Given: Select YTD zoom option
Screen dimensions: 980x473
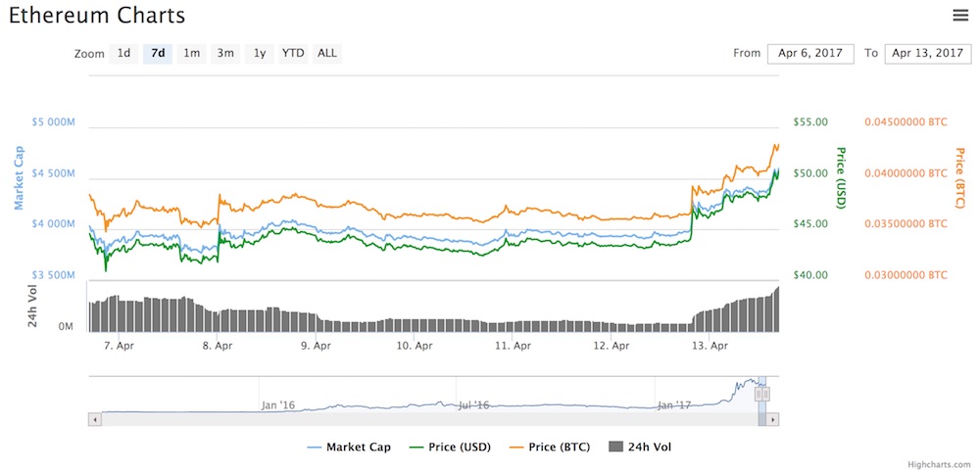Looking at the screenshot, I should pos(293,54).
